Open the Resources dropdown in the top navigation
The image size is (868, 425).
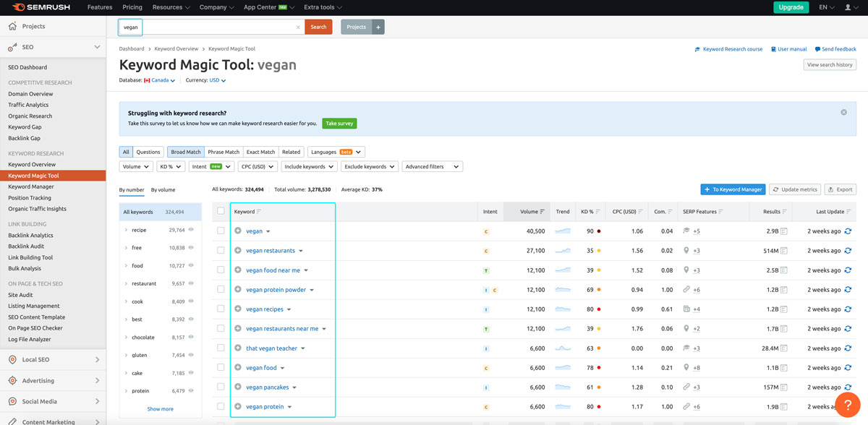point(171,7)
